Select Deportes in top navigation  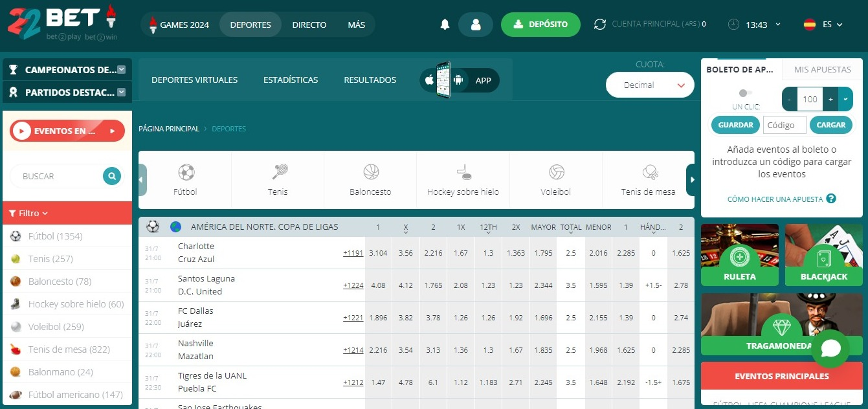coord(250,25)
